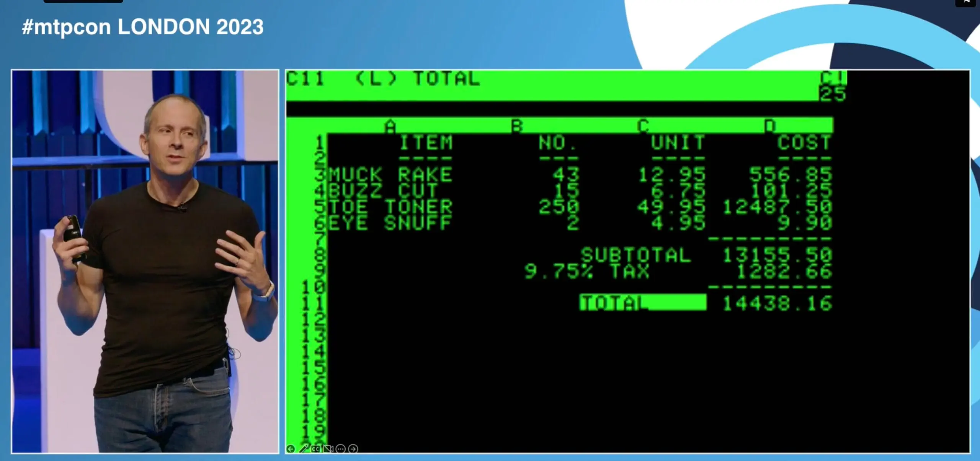Click column D header letter
This screenshot has width=980, height=461.
pyautogui.click(x=770, y=126)
